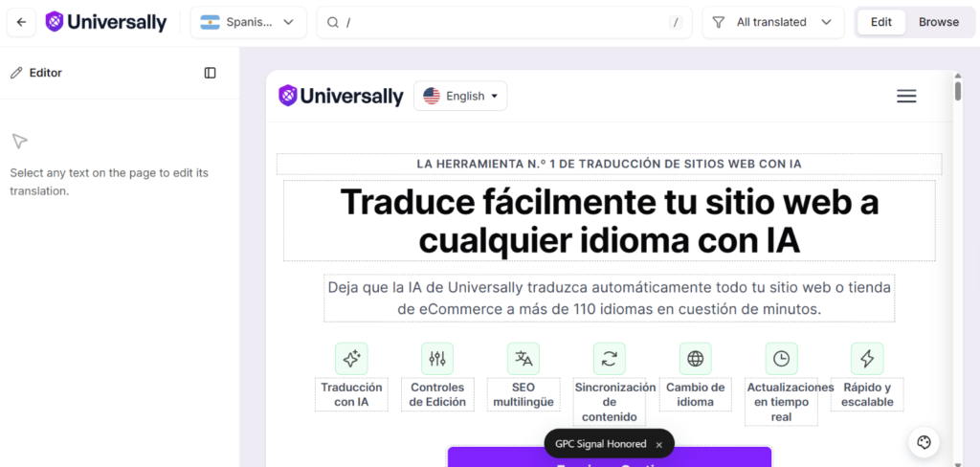Click the filter funnel icon
This screenshot has height=467, width=980.
click(719, 23)
